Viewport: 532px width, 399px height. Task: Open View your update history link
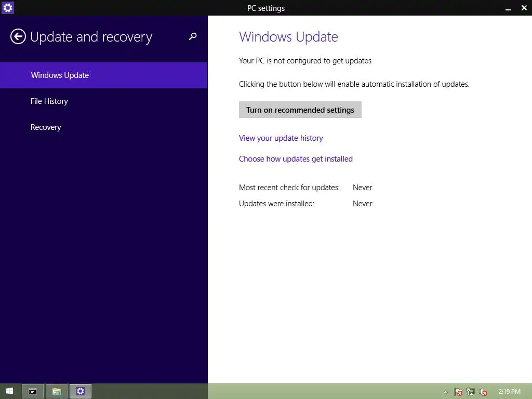281,138
